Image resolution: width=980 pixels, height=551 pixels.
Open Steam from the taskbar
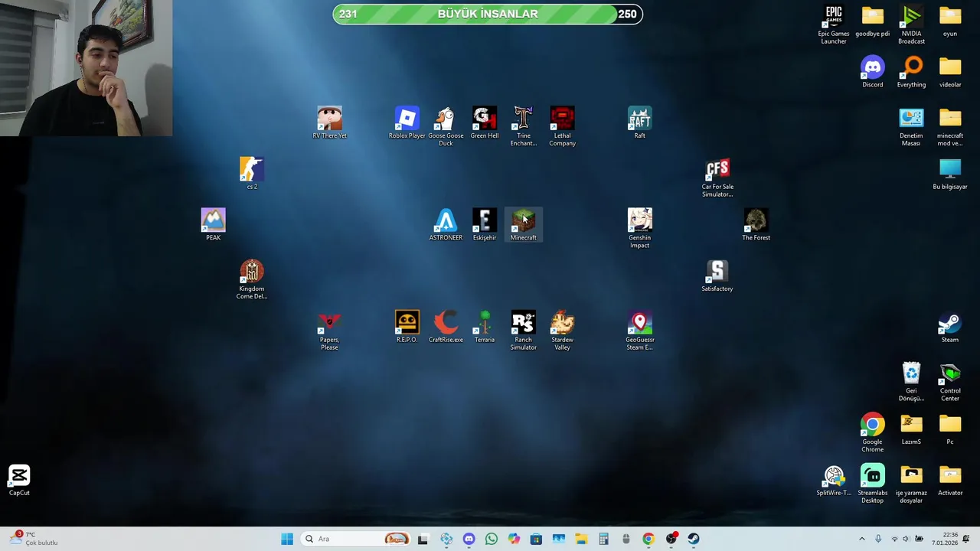(x=694, y=539)
